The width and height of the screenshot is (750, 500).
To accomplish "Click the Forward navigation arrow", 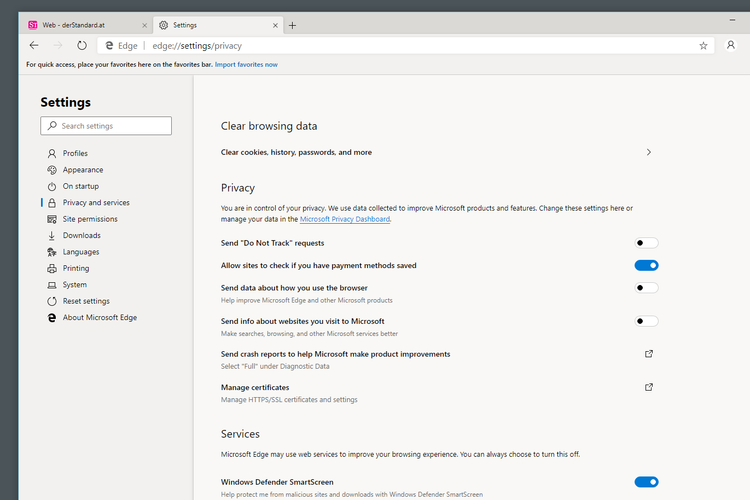I will click(x=58, y=45).
